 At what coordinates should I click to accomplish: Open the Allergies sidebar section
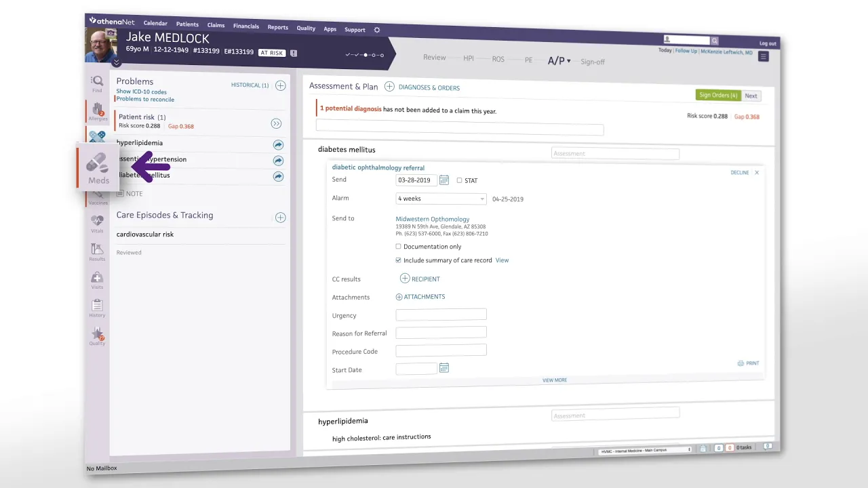(x=98, y=112)
